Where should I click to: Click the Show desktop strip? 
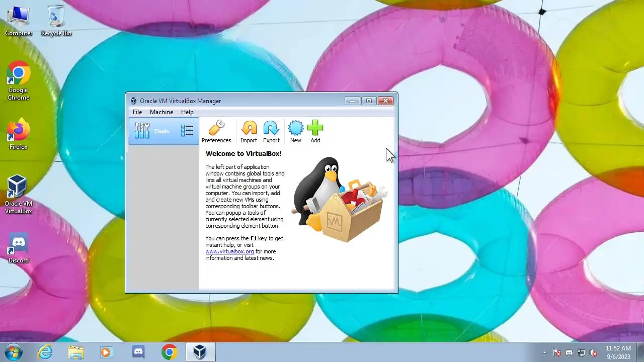[x=640, y=352]
